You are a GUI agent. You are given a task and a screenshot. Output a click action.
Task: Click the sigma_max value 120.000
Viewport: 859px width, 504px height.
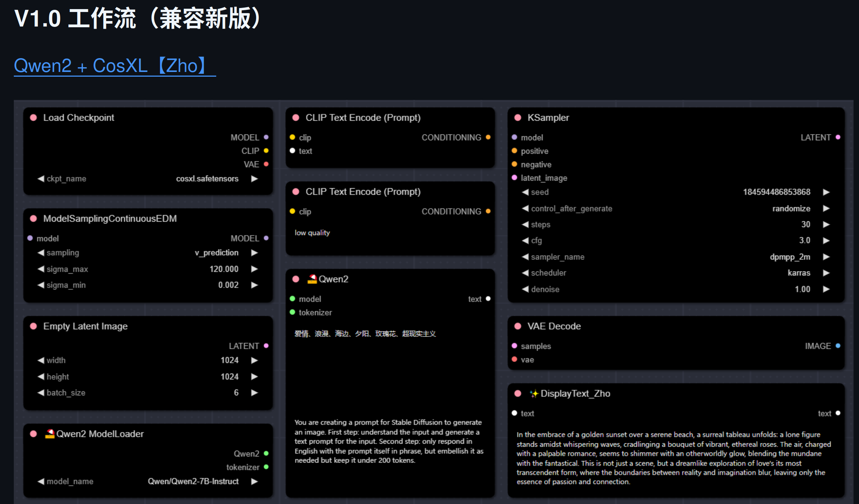click(x=224, y=269)
